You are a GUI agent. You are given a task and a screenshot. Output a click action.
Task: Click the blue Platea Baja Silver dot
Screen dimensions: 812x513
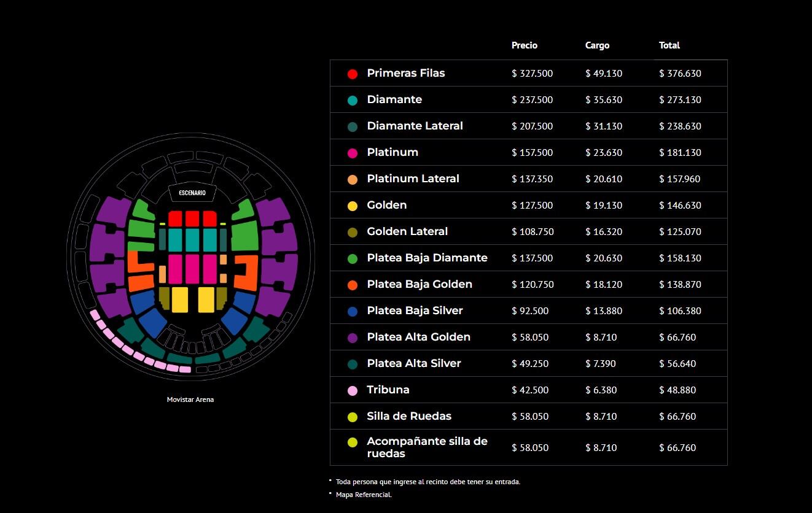click(x=353, y=311)
